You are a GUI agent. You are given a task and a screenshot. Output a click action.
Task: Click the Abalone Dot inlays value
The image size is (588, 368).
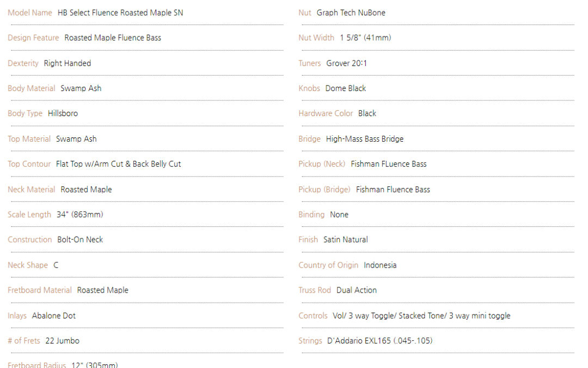pyautogui.click(x=53, y=316)
